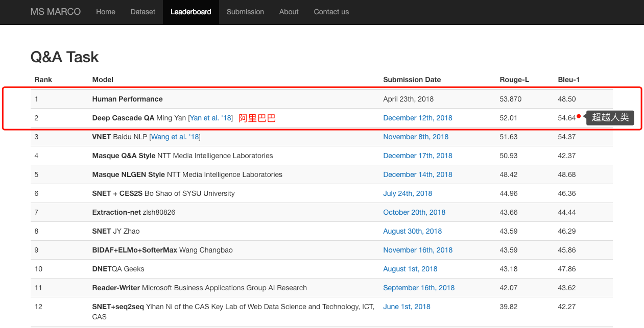644x328 pixels.
Task: Click the Bleu-1 value 44.44
Action: tap(567, 212)
